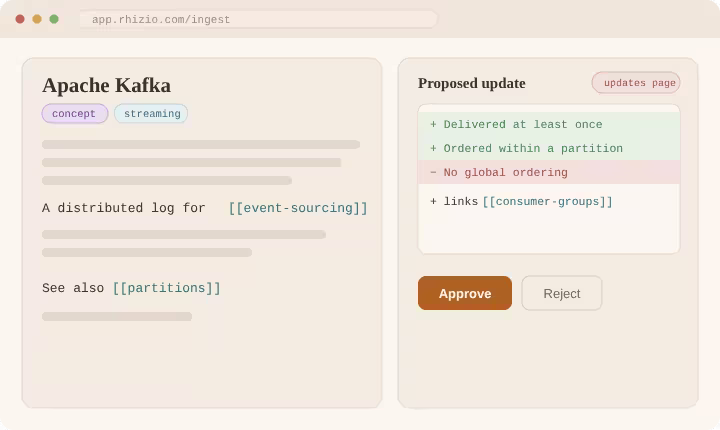Image resolution: width=720 pixels, height=430 pixels.
Task: Open the [[event-sourcing]] wiki link
Action: 298,208
